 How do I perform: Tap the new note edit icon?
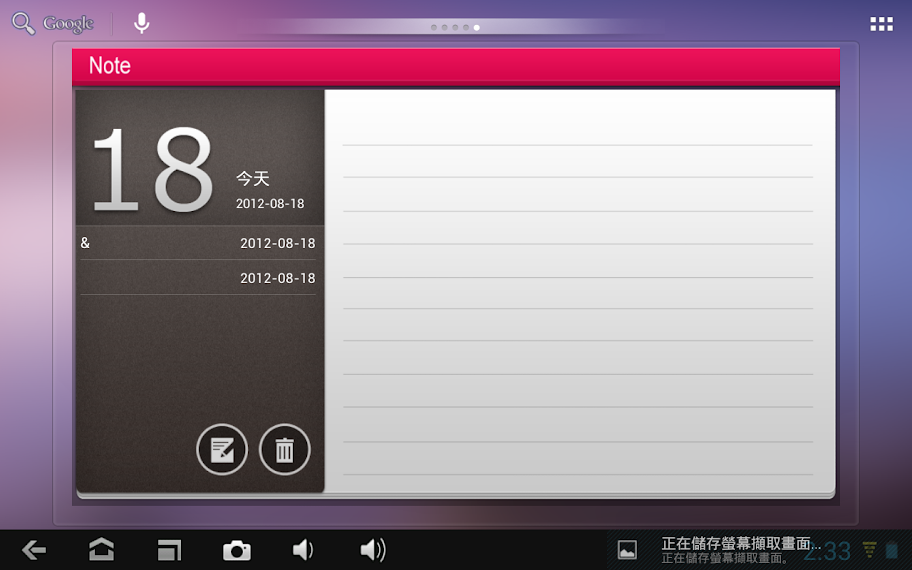(222, 450)
